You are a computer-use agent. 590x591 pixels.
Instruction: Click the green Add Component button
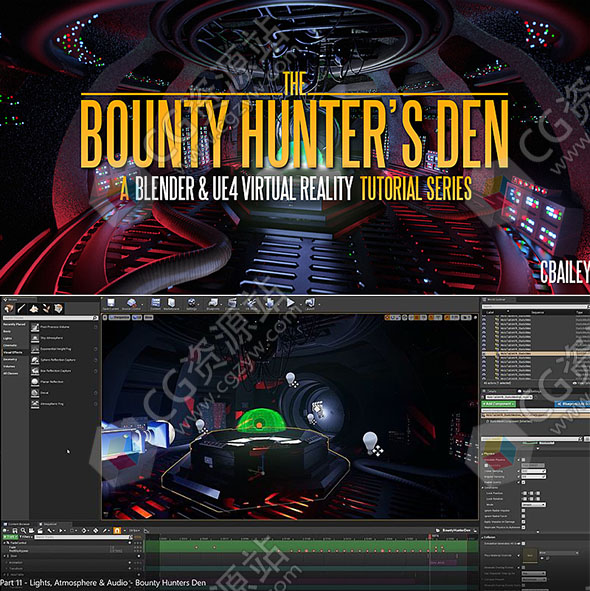[x=499, y=404]
